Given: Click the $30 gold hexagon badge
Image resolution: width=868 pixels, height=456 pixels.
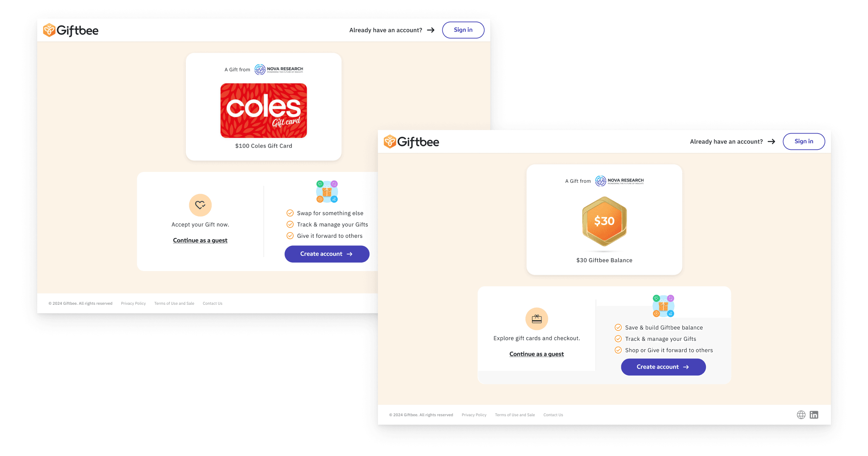Looking at the screenshot, I should pyautogui.click(x=604, y=221).
